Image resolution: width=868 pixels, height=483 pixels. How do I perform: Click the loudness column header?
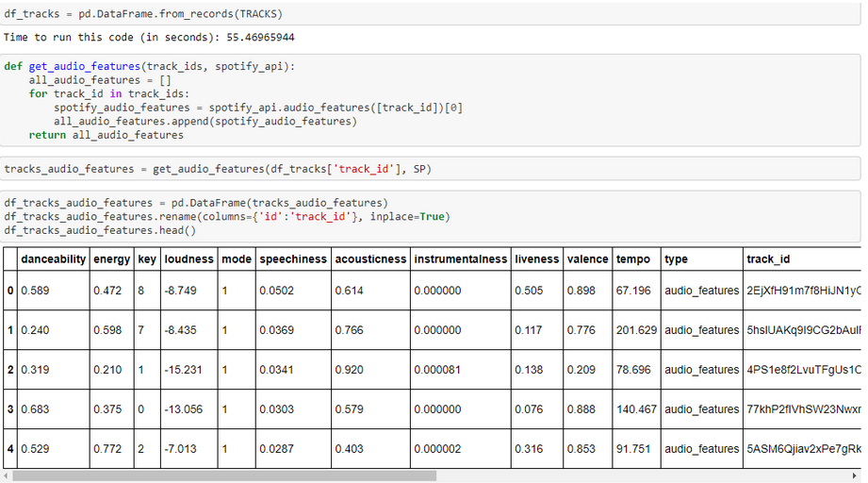[188, 259]
